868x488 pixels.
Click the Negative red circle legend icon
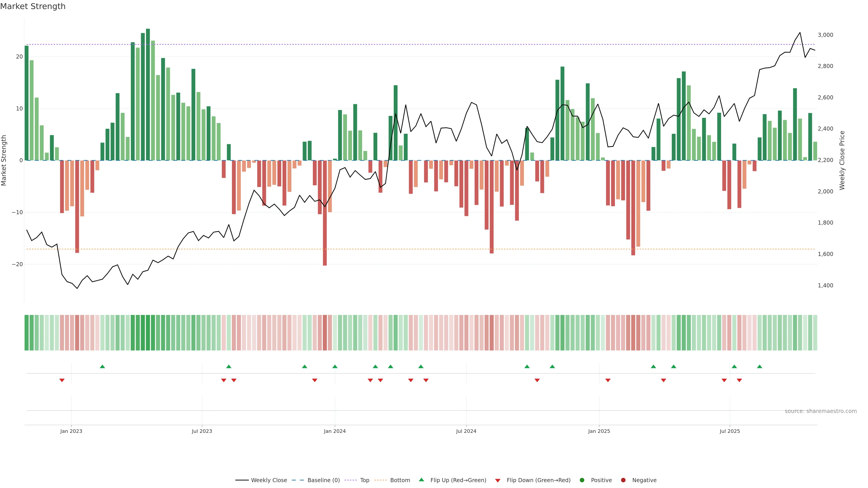point(623,480)
